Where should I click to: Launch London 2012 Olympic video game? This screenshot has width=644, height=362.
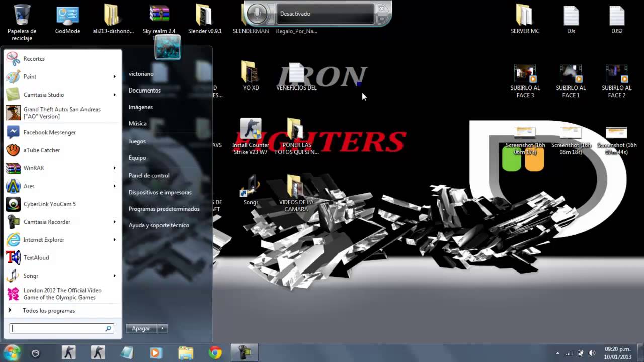pos(62,294)
